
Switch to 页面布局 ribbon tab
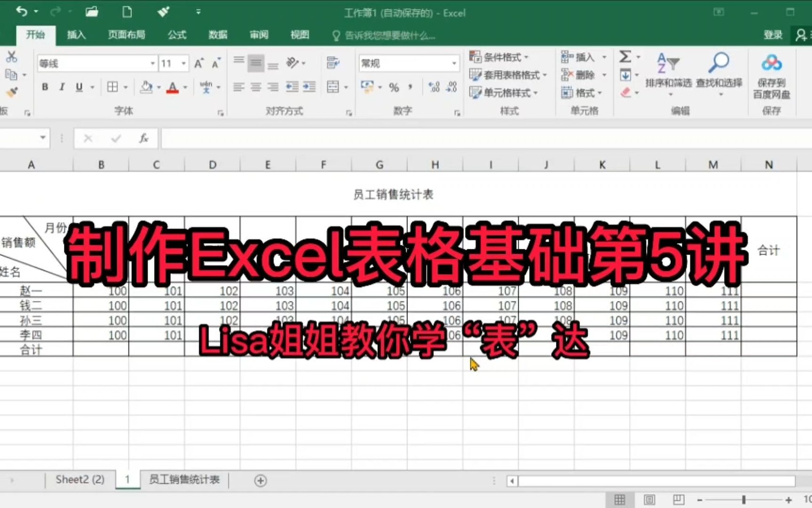126,35
